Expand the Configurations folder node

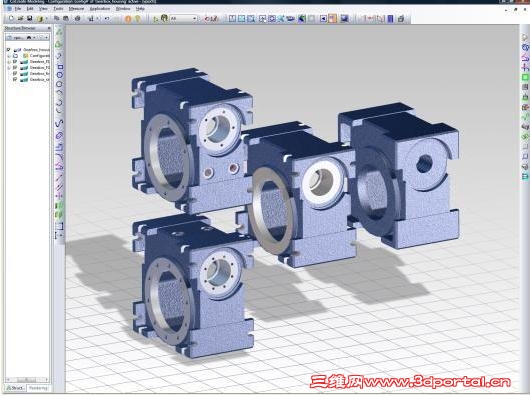(x=9, y=56)
